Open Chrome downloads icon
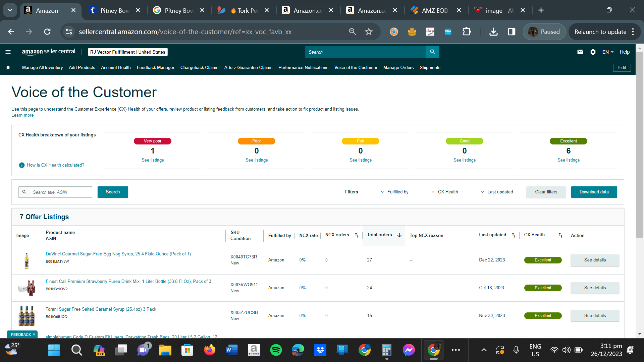This screenshot has width=644, height=362. [493, 32]
